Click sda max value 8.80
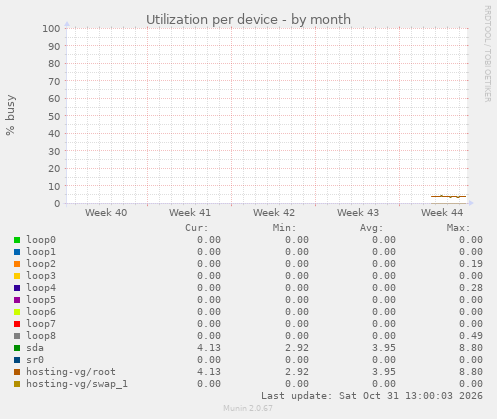Screen dimensions: 497x419 (471, 348)
